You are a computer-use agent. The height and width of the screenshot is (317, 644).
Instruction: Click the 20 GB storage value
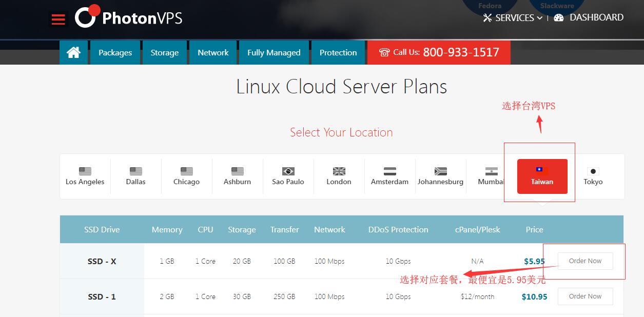coord(242,261)
